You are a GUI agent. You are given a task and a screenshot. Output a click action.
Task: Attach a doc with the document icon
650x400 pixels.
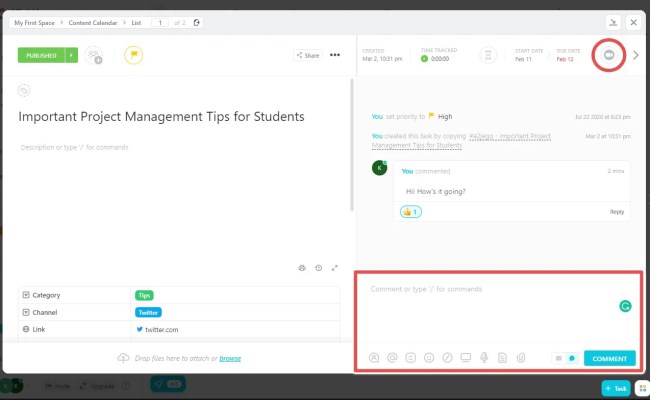[x=502, y=358]
